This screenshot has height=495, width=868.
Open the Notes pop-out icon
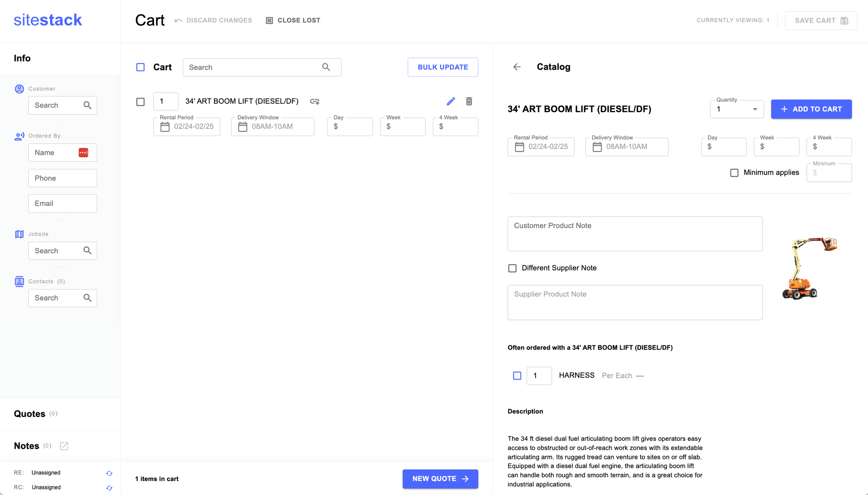click(64, 446)
